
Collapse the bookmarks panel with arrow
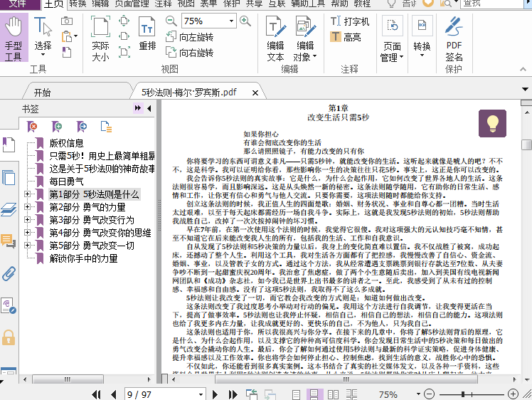click(138, 107)
